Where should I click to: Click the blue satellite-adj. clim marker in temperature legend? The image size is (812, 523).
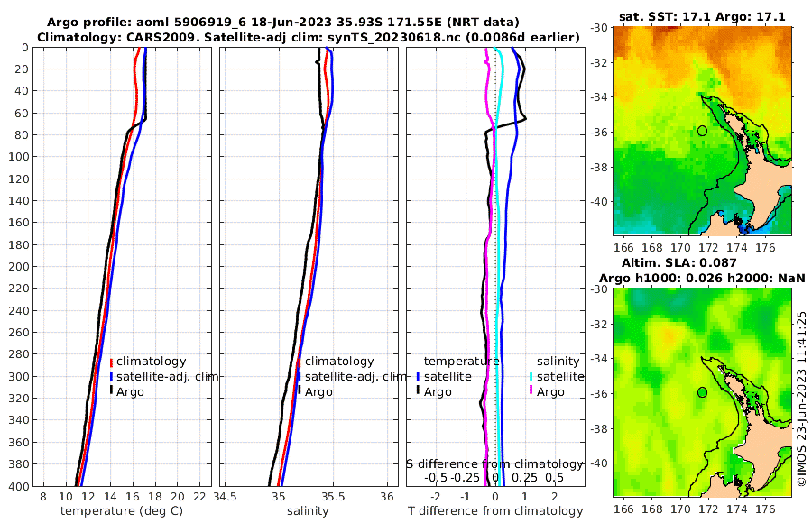[111, 376]
